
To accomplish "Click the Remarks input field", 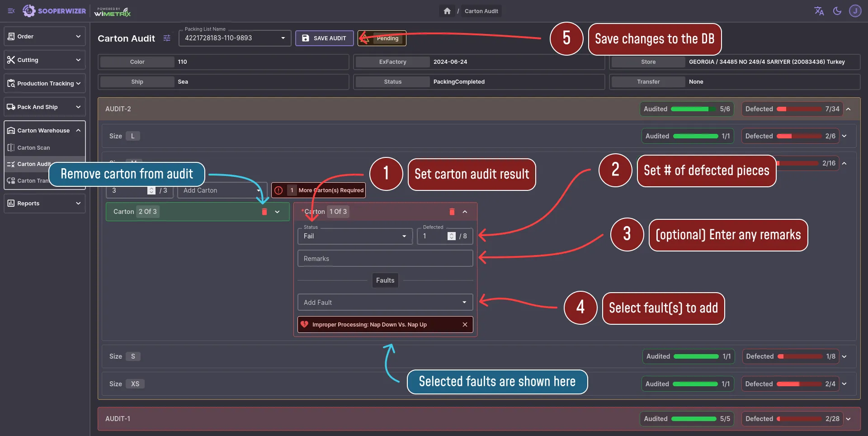I will (385, 259).
